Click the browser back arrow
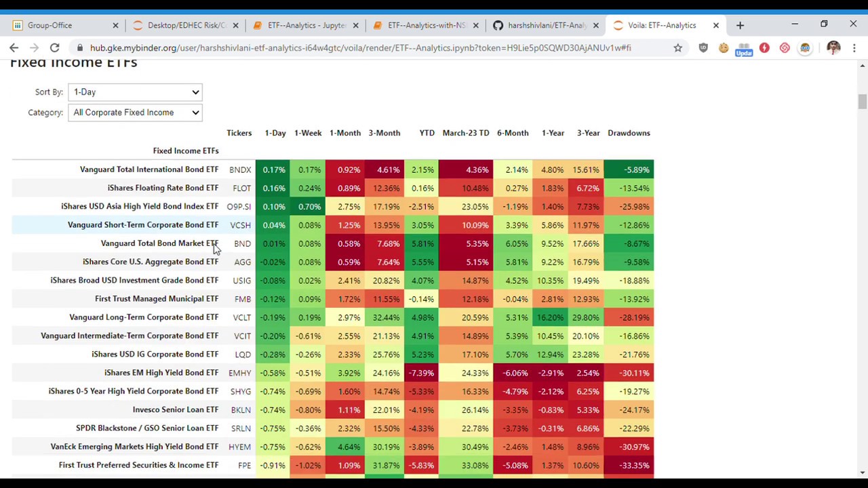This screenshot has width=868, height=488. click(x=14, y=47)
